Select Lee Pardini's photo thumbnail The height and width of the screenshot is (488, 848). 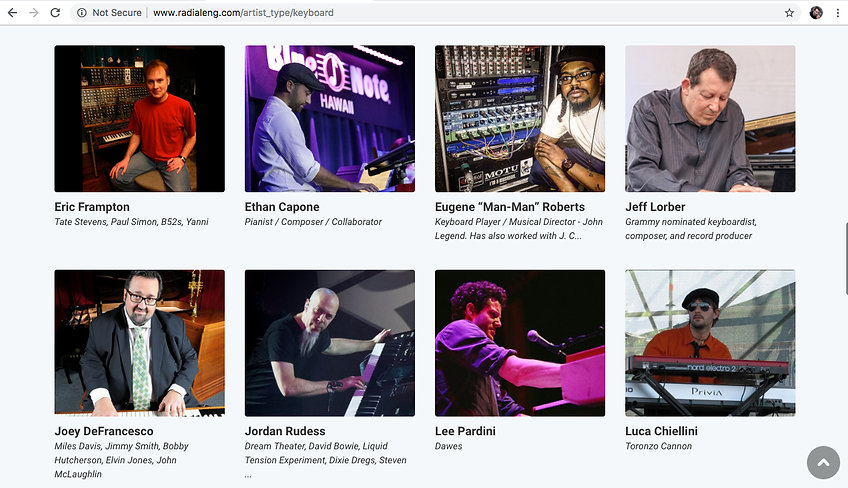520,343
